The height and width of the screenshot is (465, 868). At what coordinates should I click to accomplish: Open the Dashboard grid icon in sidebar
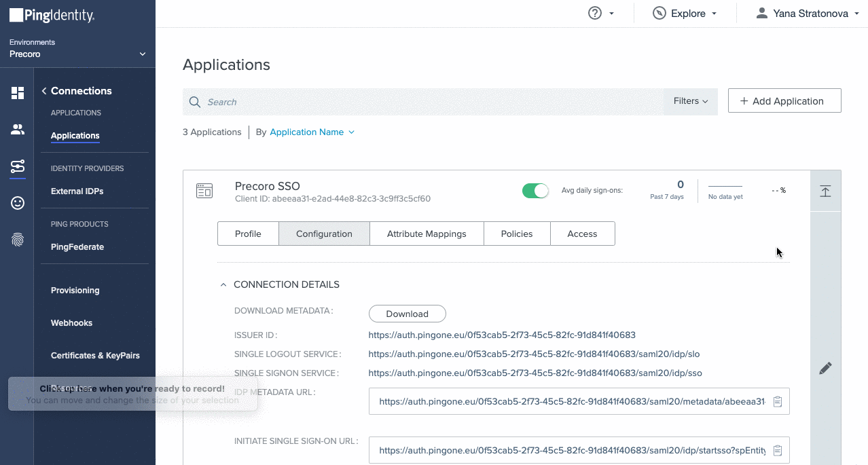point(18,93)
